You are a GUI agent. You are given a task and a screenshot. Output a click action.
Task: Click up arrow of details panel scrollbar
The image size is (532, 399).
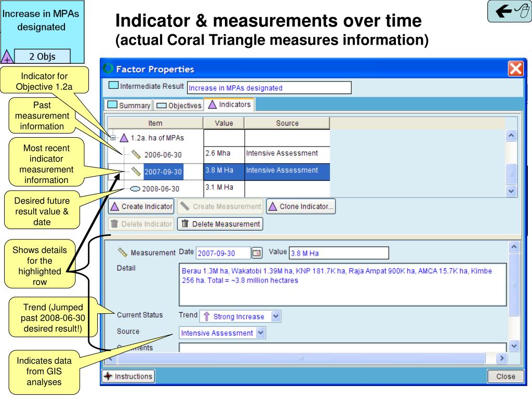[x=514, y=247]
